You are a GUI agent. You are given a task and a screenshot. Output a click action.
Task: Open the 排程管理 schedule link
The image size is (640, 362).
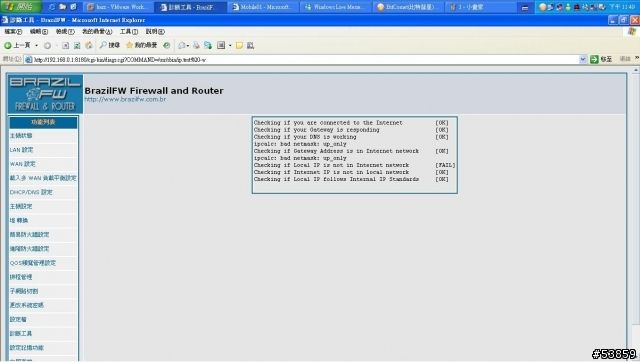(x=21, y=277)
